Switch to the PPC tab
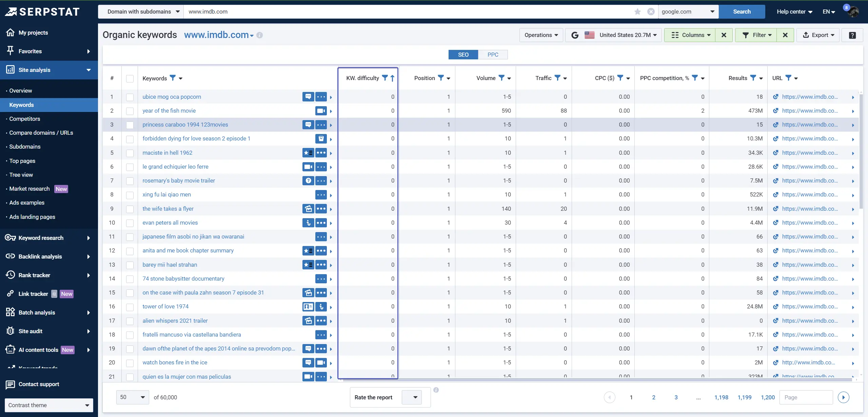This screenshot has width=868, height=417. [493, 55]
